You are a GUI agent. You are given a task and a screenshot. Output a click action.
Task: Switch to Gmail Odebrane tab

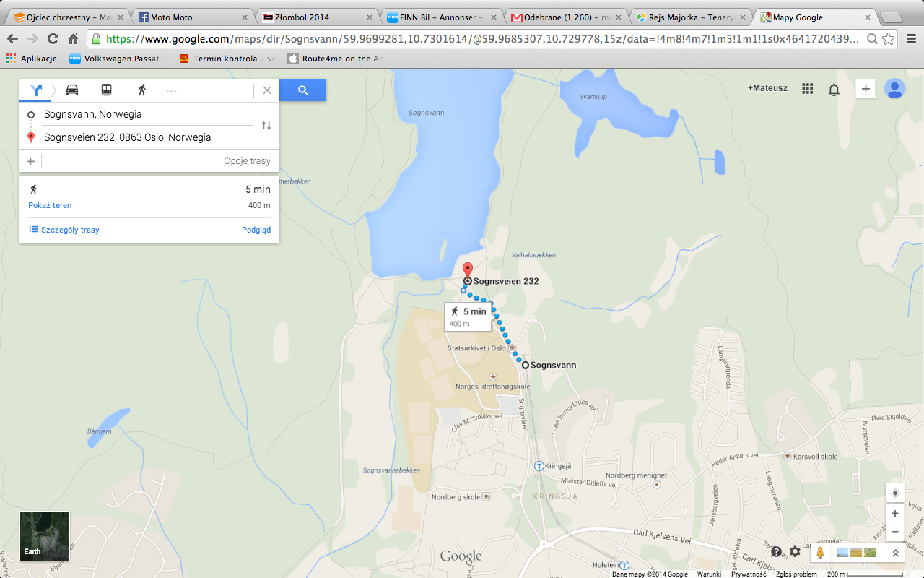567,17
